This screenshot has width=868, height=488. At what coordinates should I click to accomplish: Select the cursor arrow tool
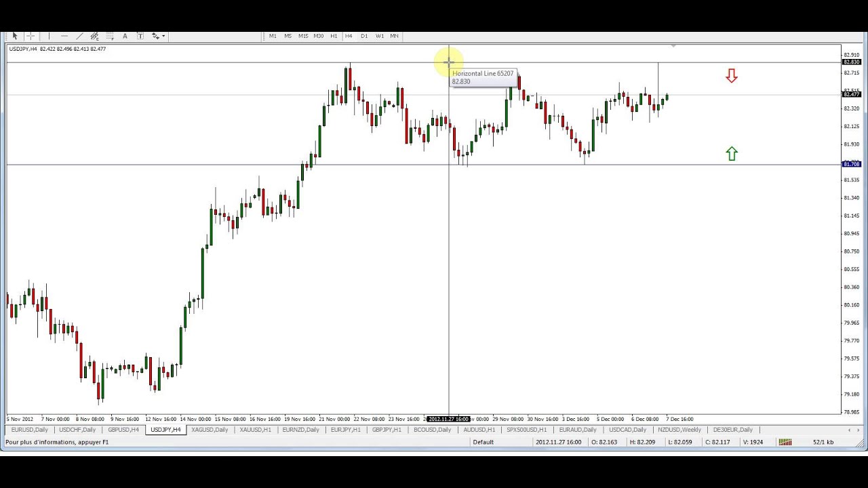[x=15, y=36]
